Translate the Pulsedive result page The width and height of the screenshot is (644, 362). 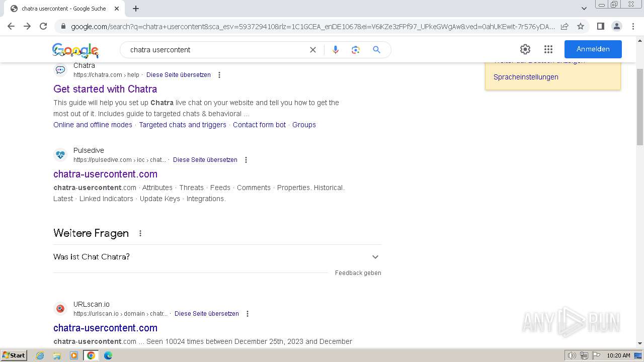click(x=205, y=160)
